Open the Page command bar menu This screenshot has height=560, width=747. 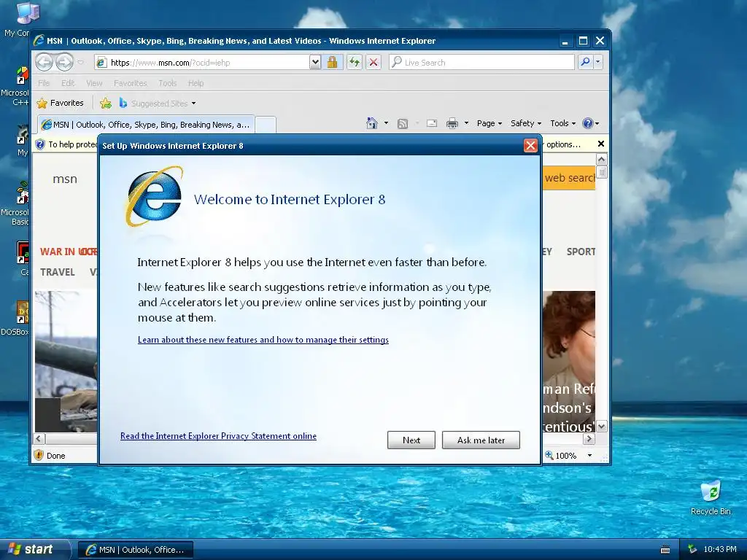coord(489,123)
